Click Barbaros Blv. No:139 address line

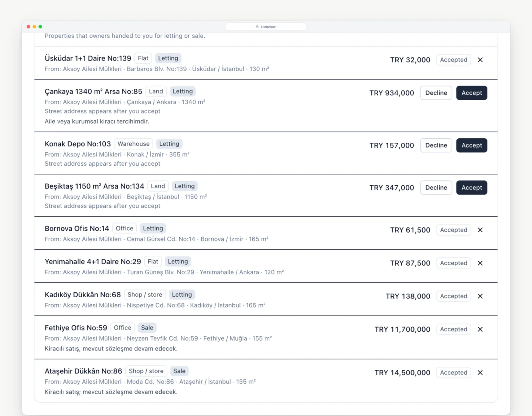[x=157, y=69]
